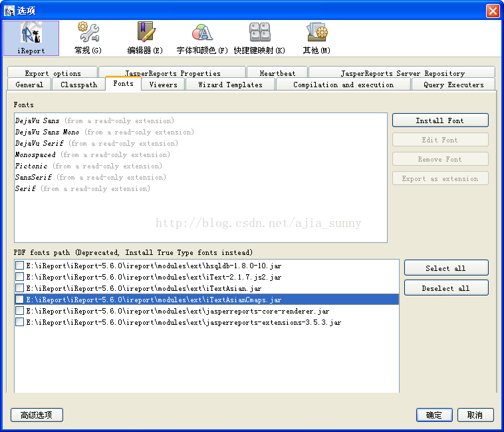The image size is (504, 432).
Task: Click the Deselect all button
Action: tap(446, 288)
